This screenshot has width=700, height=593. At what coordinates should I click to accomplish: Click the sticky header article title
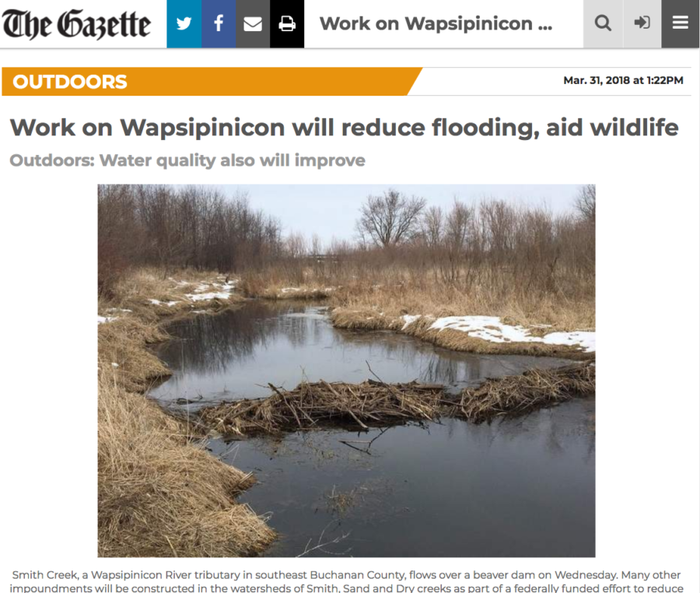coord(436,23)
